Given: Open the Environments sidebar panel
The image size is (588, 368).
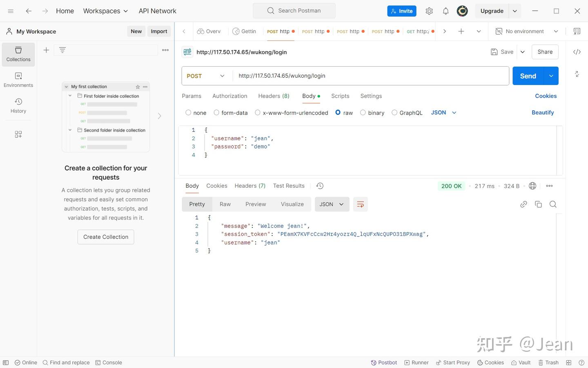Looking at the screenshot, I should (x=18, y=80).
